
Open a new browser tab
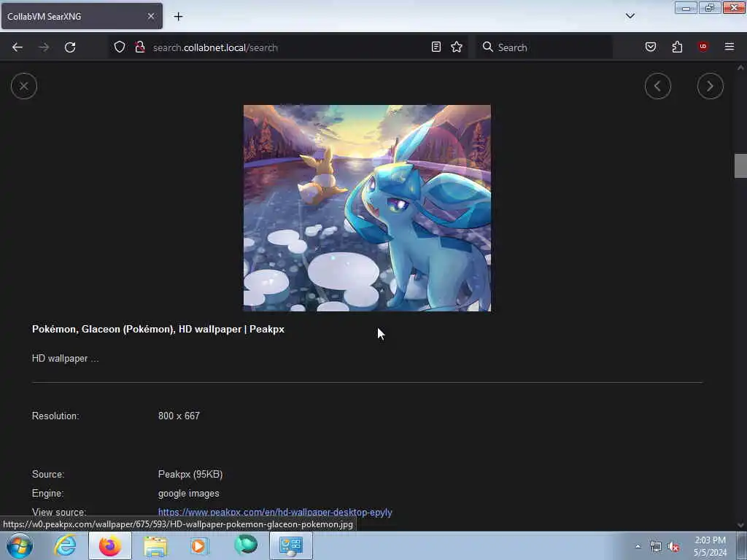point(178,17)
